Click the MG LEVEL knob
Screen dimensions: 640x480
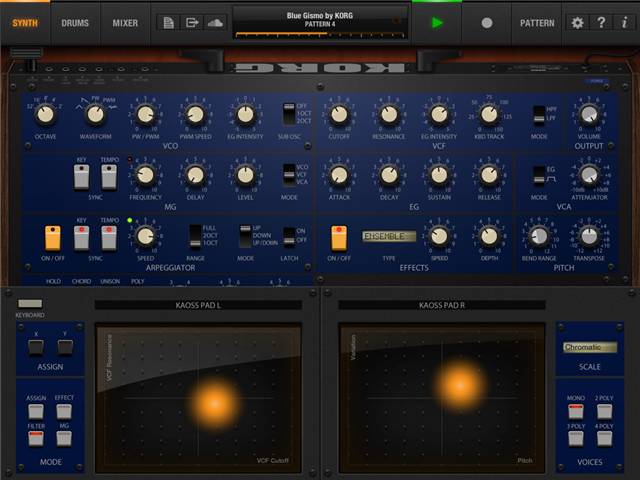coord(245,175)
